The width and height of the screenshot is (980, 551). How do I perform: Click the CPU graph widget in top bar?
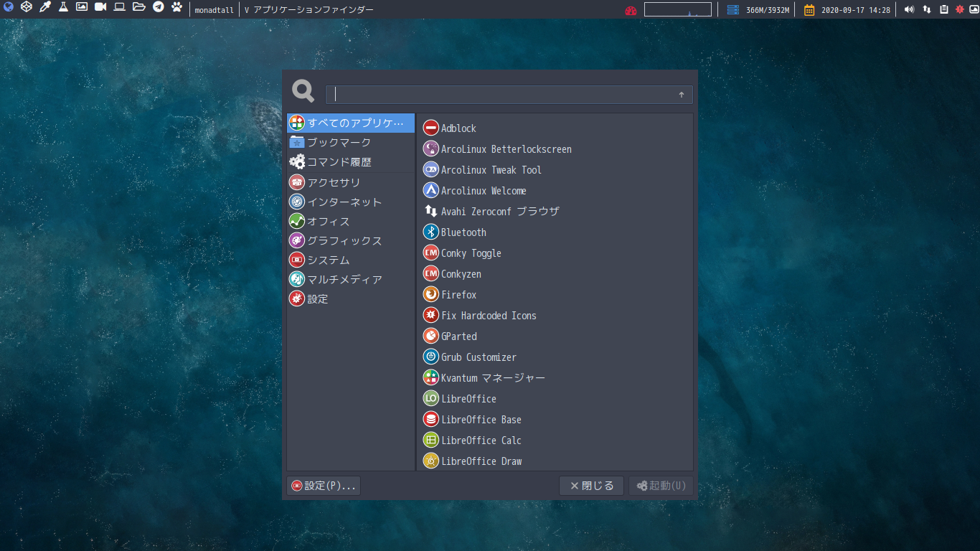[x=678, y=9]
